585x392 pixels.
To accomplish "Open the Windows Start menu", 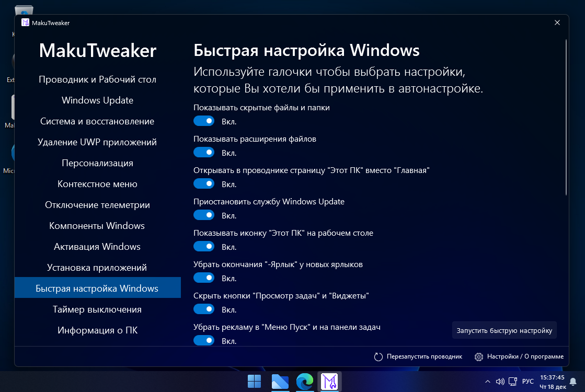I will (x=255, y=382).
